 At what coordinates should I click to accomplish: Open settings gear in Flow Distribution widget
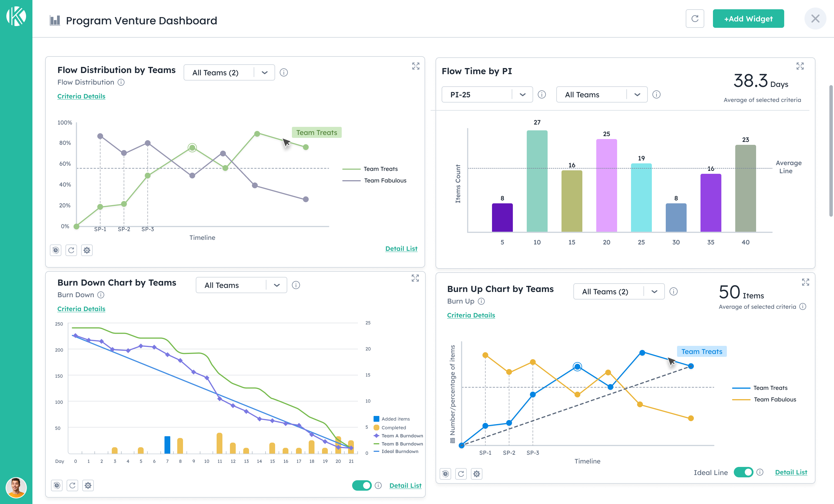click(87, 250)
